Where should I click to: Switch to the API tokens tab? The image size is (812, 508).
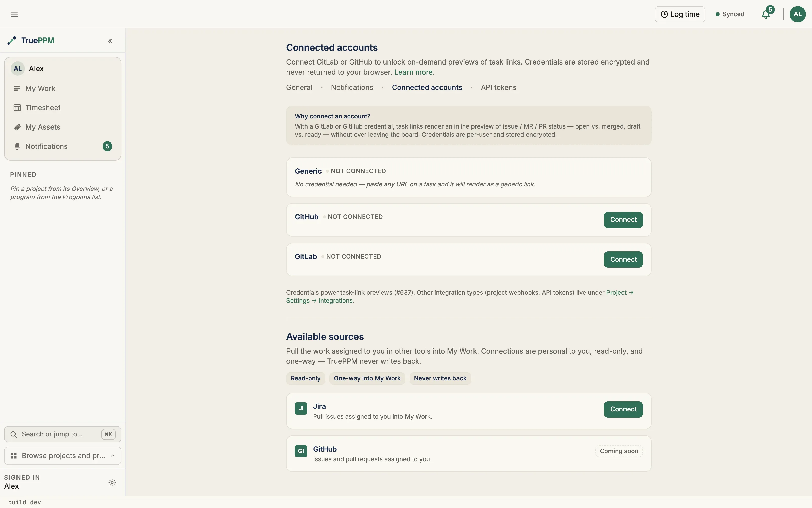pos(499,87)
